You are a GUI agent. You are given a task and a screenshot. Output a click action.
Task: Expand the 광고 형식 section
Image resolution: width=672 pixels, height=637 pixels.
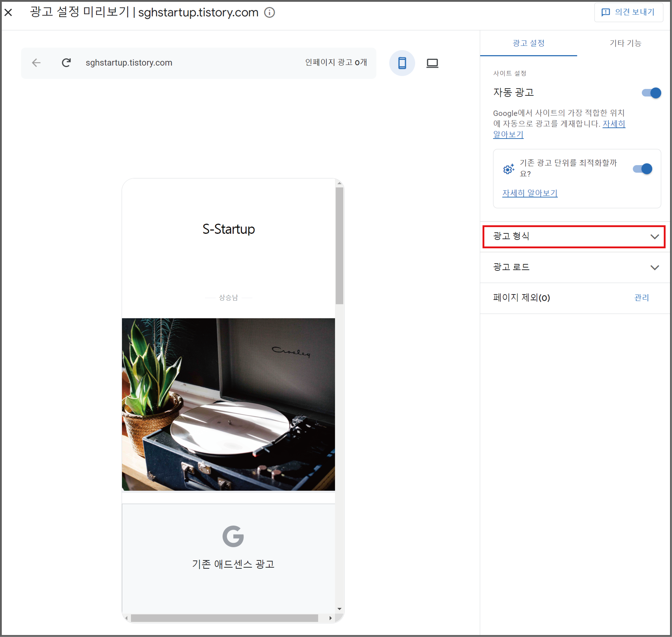(574, 237)
